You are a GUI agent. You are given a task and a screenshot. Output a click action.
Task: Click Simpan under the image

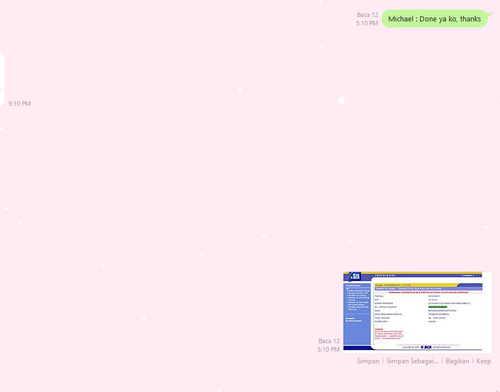click(x=368, y=361)
